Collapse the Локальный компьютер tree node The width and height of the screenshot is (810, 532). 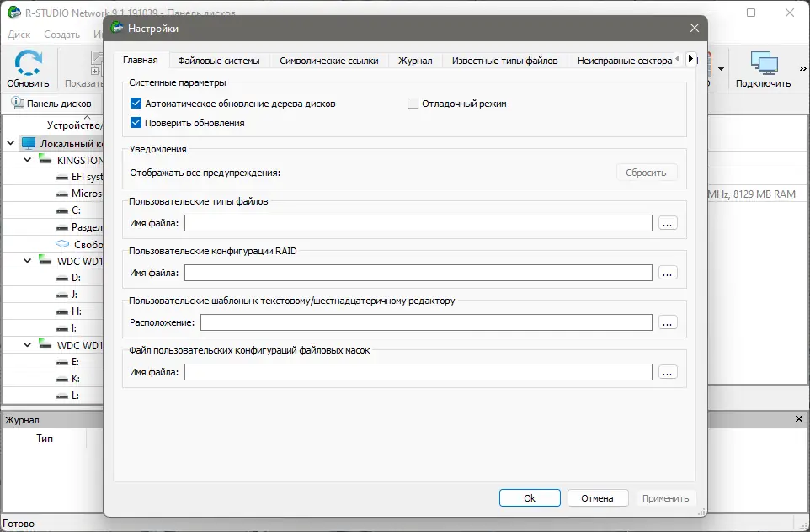tap(11, 144)
